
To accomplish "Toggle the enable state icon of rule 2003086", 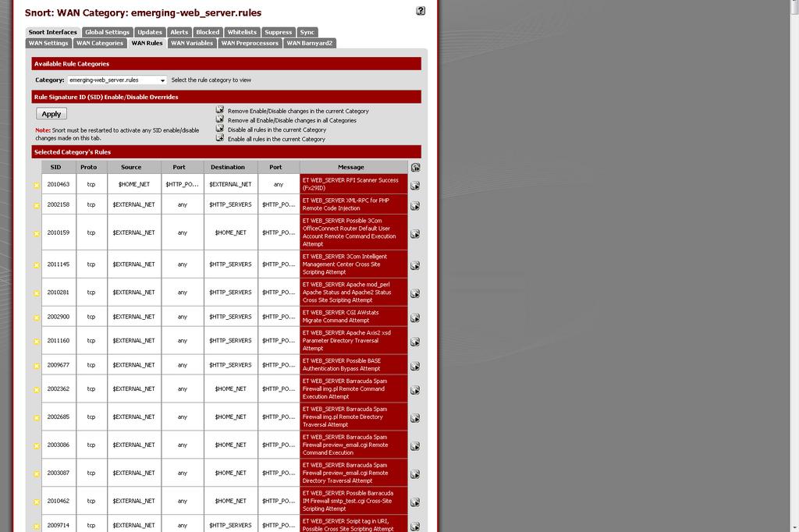I will (x=37, y=446).
